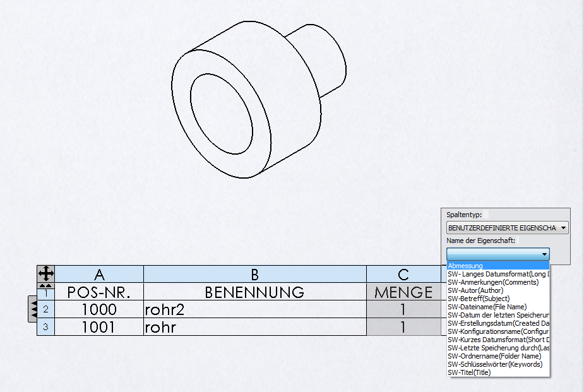Open the Spaltentyp dropdown
Screen dimensions: 584x392
507,228
